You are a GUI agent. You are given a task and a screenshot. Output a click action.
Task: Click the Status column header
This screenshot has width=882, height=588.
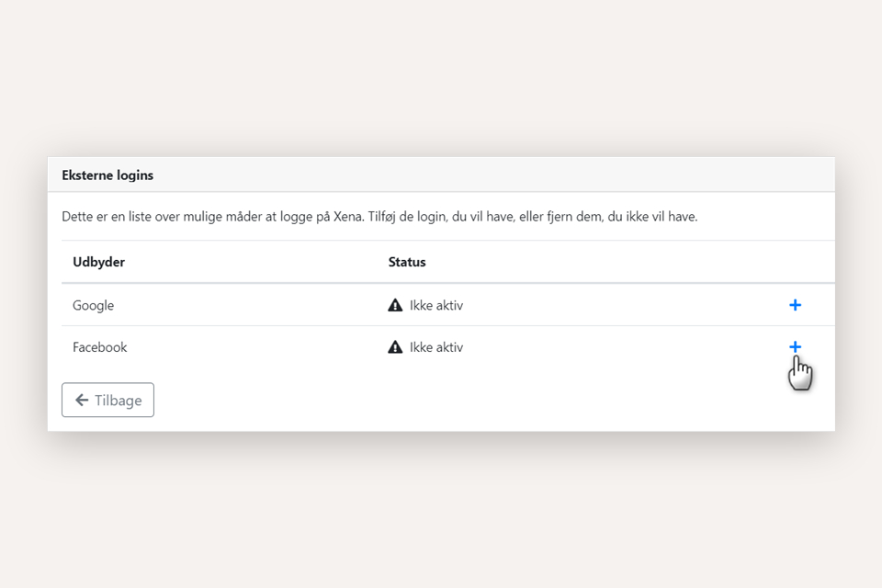(x=407, y=262)
